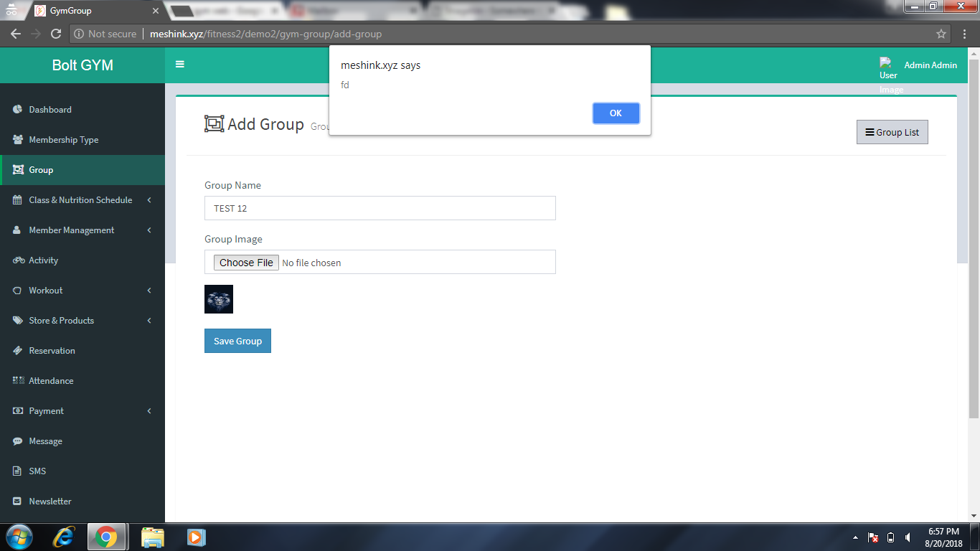This screenshot has height=551, width=980.
Task: Click the 'meshink.xyz says' dialog title
Action: pos(380,65)
